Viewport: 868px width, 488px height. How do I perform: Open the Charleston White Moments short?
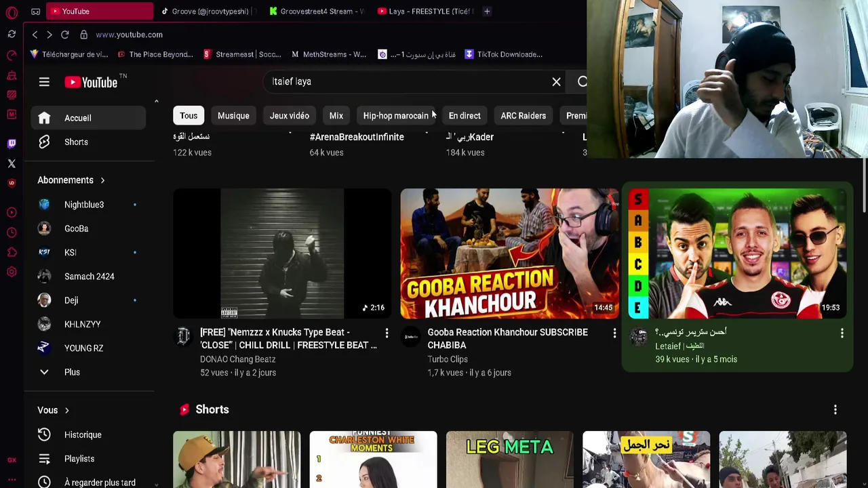click(x=373, y=460)
